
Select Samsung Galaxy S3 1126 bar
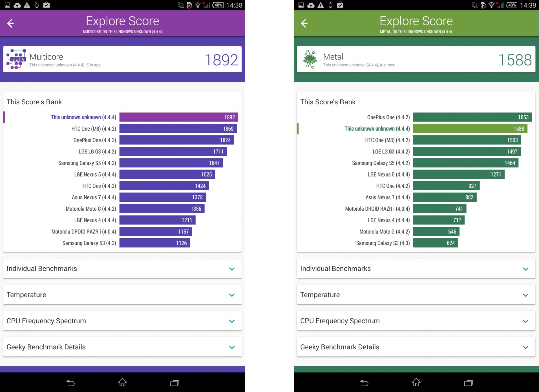click(155, 243)
